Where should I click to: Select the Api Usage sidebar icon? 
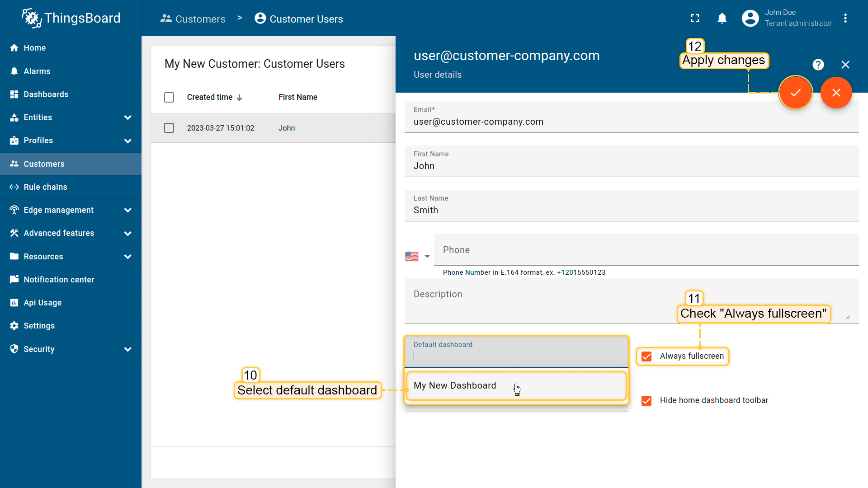click(x=14, y=302)
